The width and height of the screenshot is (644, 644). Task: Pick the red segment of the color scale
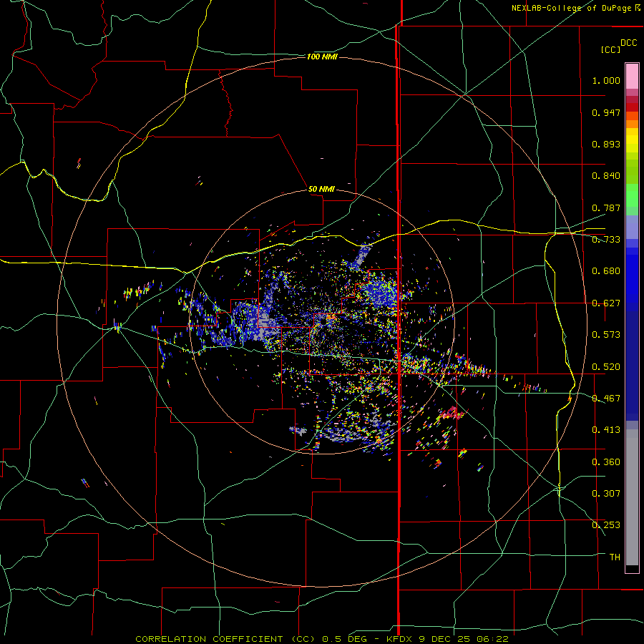tap(632, 107)
